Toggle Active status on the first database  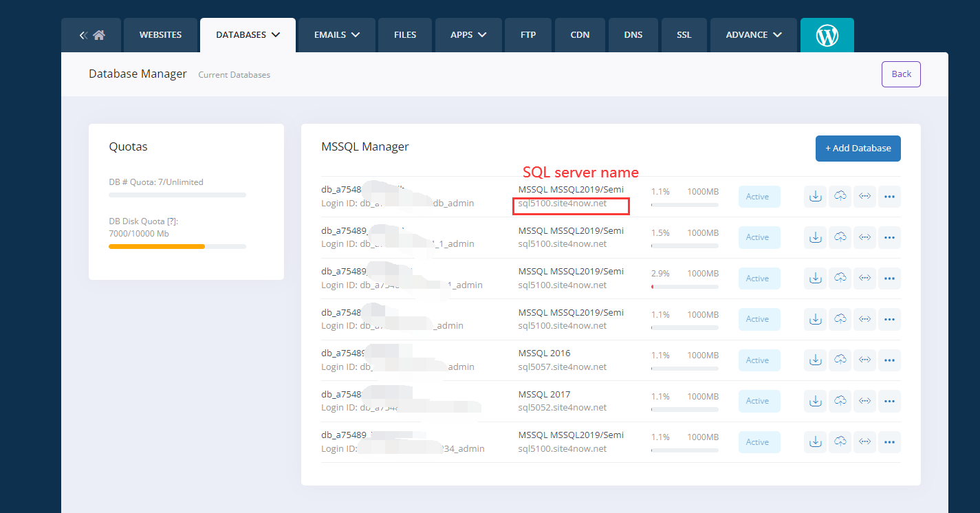point(759,197)
